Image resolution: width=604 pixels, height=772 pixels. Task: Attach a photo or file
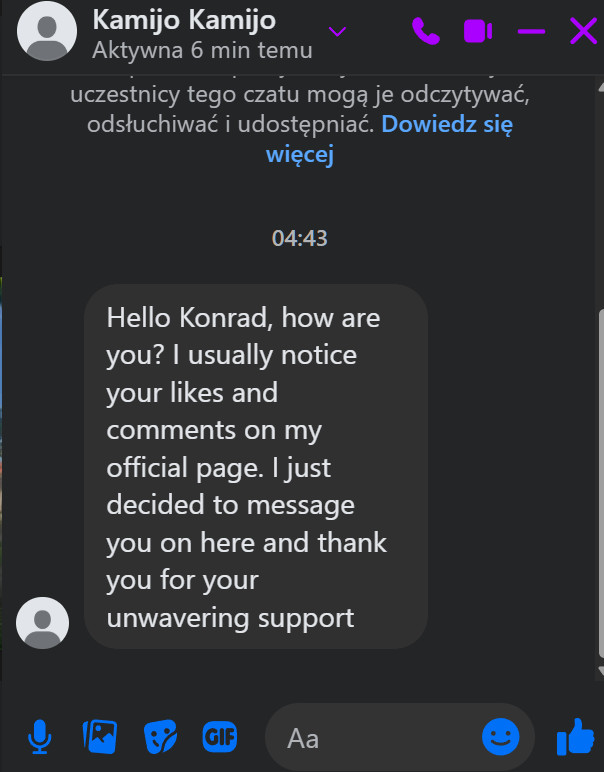pyautogui.click(x=100, y=738)
